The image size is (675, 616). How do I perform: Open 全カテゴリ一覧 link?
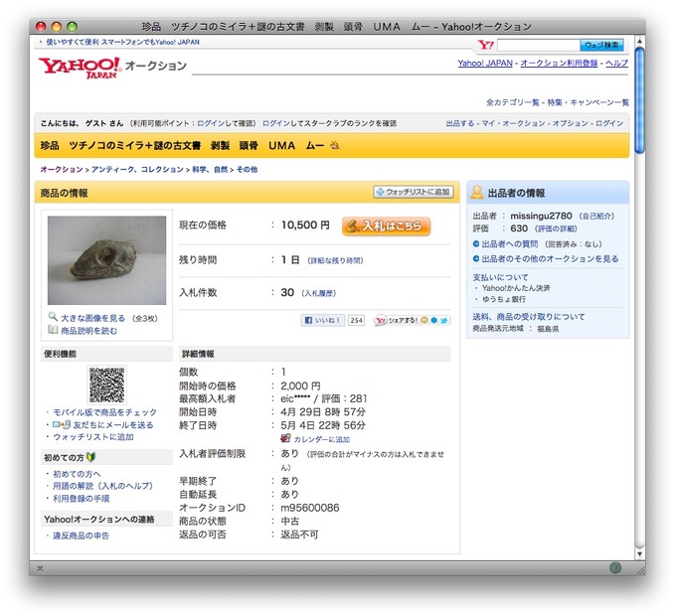click(x=513, y=102)
